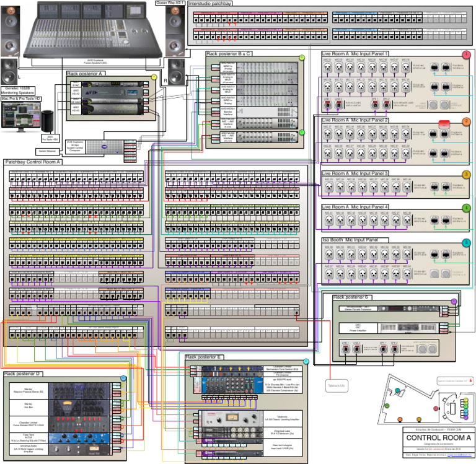Click the 'Rack posterior A' label
Viewport: 476px width, 464px height.
tap(86, 74)
